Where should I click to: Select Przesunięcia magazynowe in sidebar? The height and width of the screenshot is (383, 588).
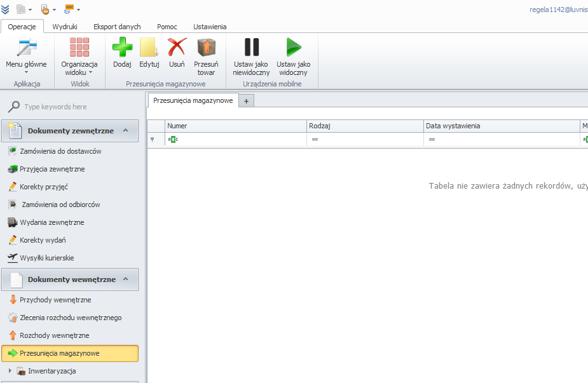[70, 353]
